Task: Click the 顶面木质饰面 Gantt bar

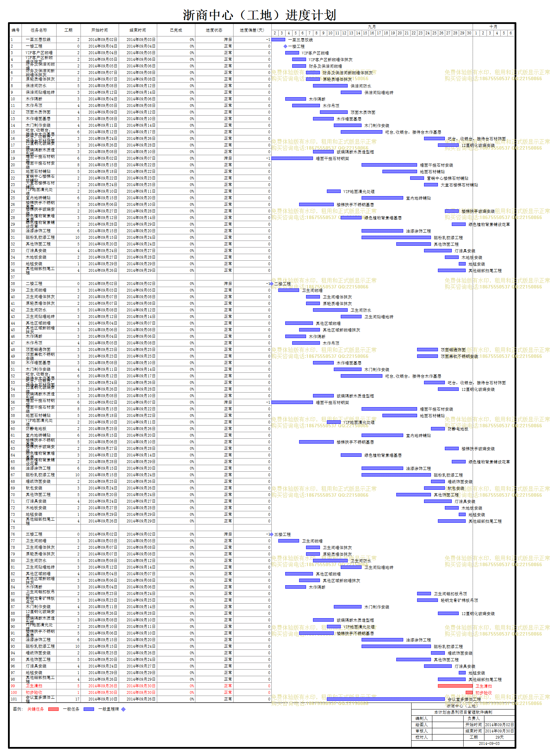Action: (x=334, y=112)
